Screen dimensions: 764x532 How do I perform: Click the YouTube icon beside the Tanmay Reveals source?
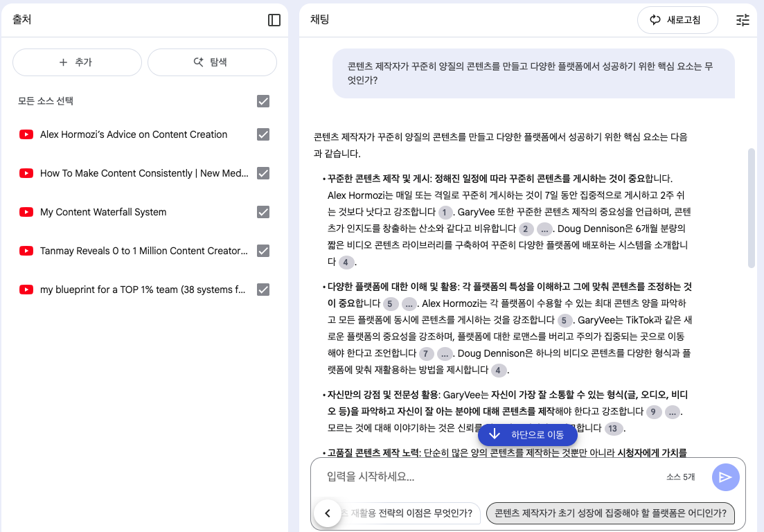click(26, 251)
